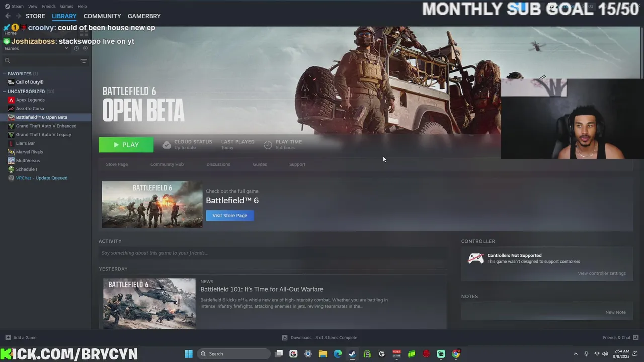Open the Support link
This screenshot has width=644, height=362.
297,164
